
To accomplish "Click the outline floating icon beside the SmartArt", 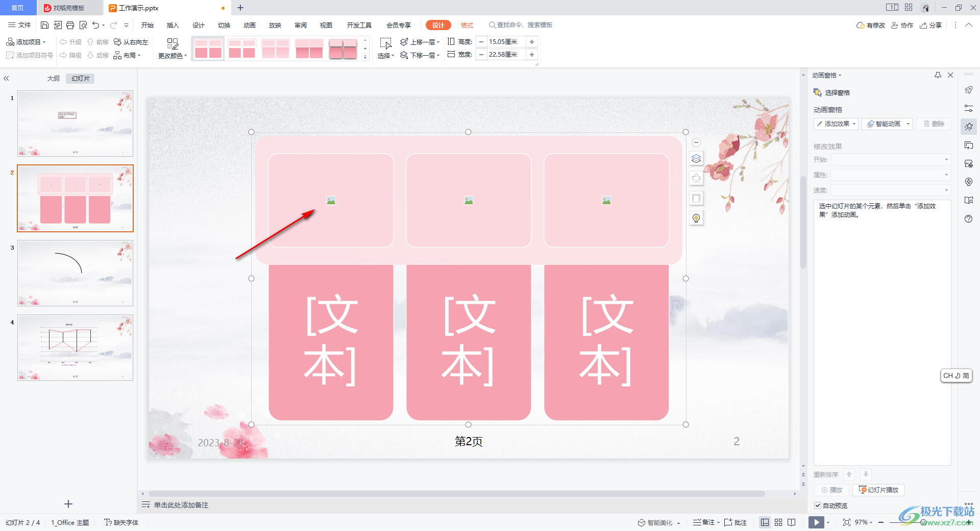I will pos(696,198).
